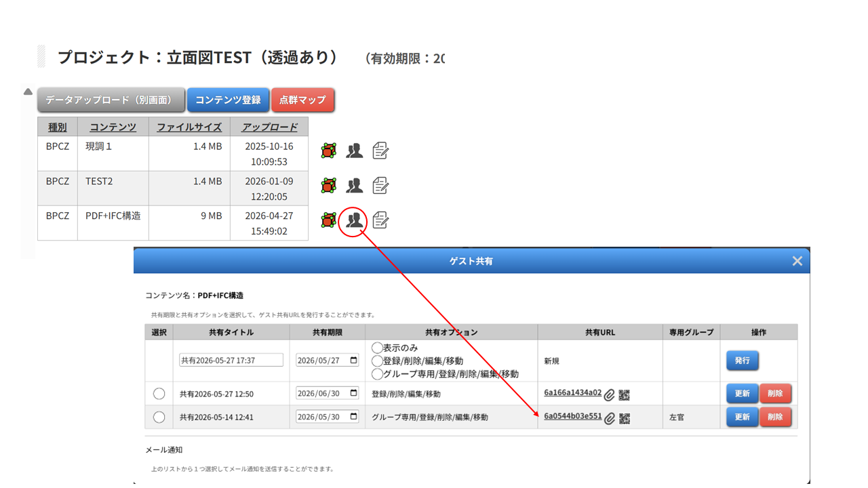Open the edit note icon for 現調1
Image resolution: width=868 pixels, height=488 pixels.
tap(380, 150)
